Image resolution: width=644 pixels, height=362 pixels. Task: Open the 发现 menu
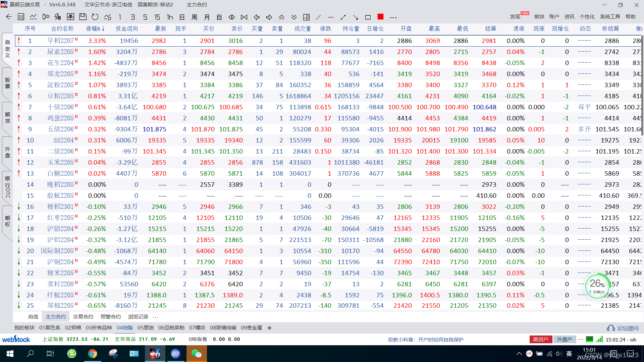515,16
